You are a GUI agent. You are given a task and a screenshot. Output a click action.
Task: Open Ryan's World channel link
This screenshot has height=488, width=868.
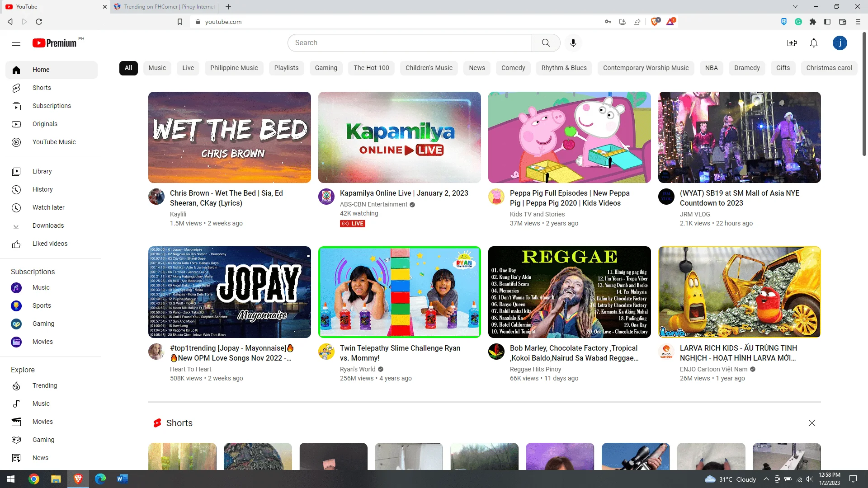[358, 369]
